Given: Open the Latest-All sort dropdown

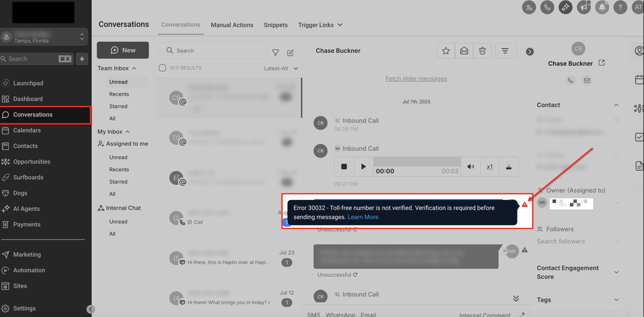Looking at the screenshot, I should (x=281, y=68).
